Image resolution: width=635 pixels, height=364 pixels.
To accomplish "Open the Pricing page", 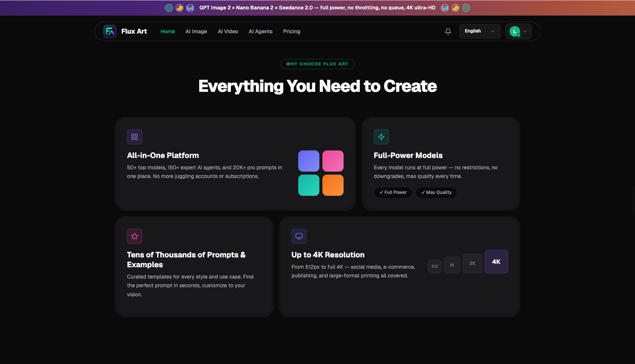I will point(292,31).
